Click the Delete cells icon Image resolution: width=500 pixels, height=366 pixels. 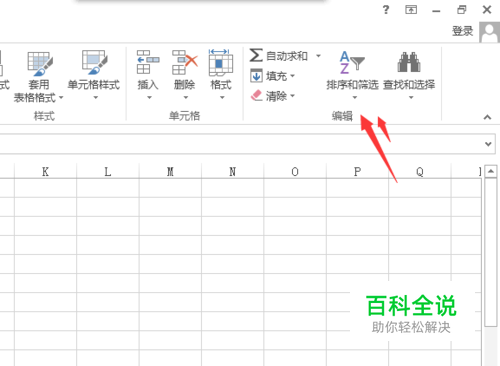(x=185, y=62)
